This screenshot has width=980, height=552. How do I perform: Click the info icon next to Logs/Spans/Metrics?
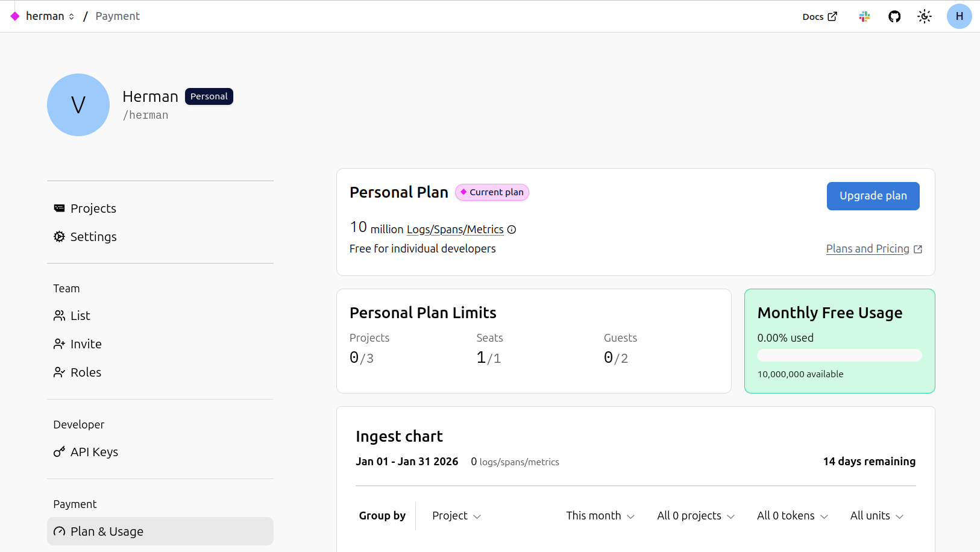(511, 230)
